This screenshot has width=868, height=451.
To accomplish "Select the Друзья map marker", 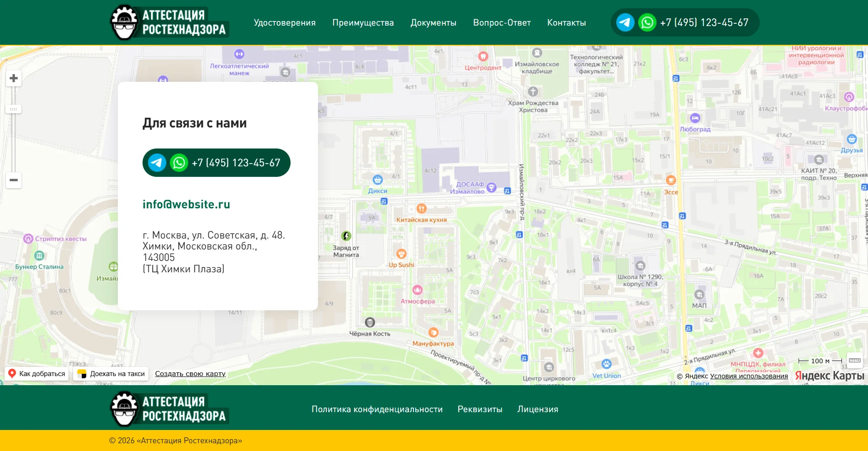I will (852, 139).
